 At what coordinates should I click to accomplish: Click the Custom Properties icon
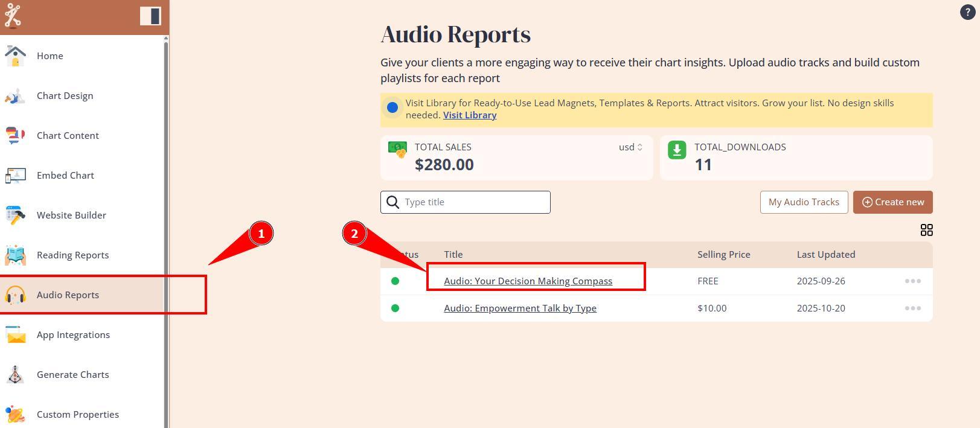coord(15,415)
